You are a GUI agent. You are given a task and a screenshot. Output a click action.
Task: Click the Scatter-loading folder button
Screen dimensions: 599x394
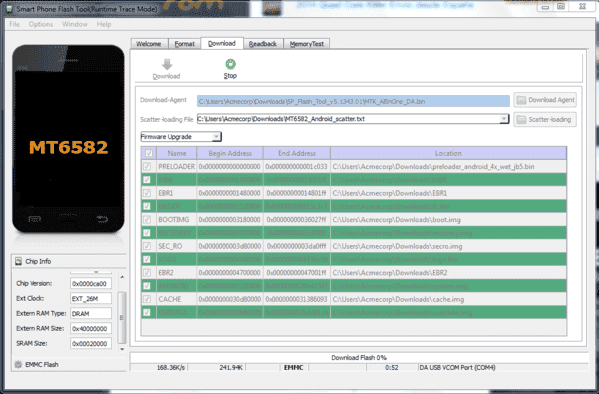[x=545, y=120]
